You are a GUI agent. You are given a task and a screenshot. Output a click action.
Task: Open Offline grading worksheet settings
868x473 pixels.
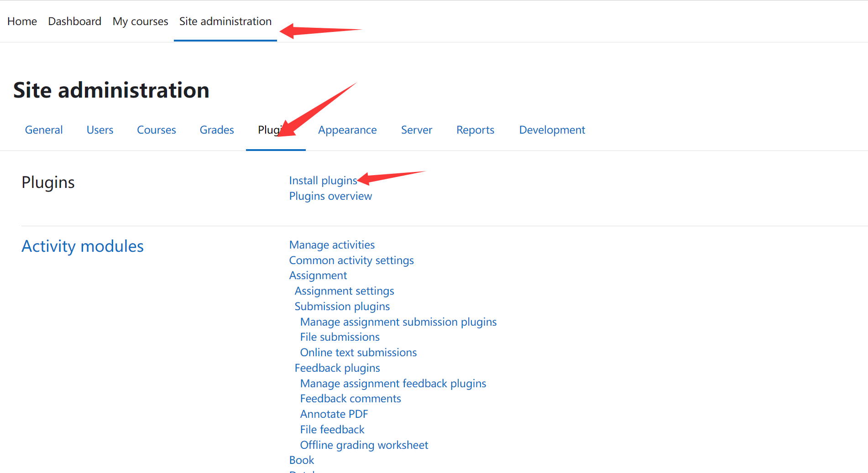364,445
